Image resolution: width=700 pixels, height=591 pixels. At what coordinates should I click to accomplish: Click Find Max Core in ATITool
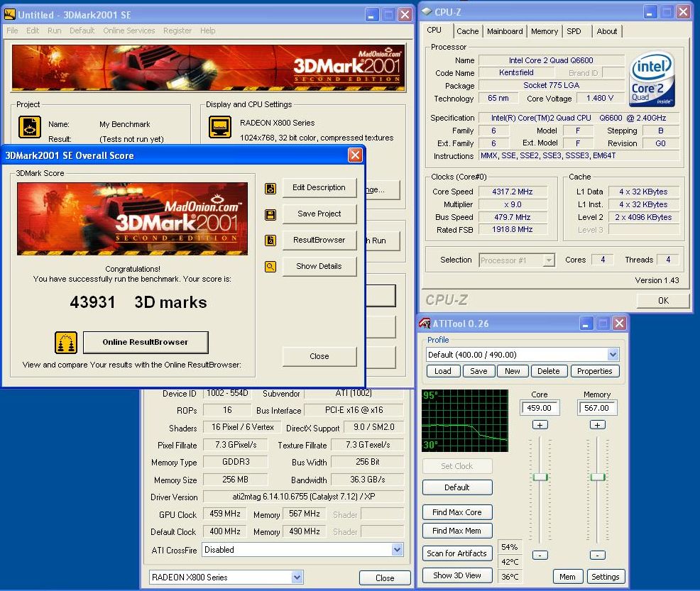[457, 512]
